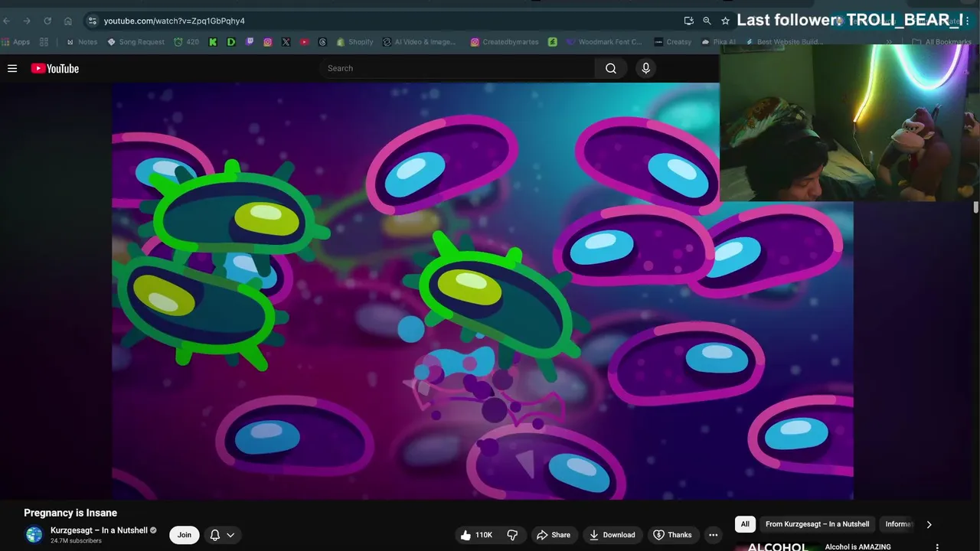Open the Twitch bookmark icon
980x551 pixels.
click(x=250, y=42)
